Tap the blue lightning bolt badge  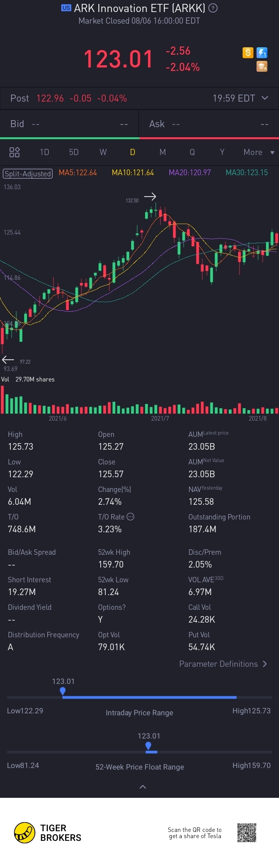click(262, 52)
